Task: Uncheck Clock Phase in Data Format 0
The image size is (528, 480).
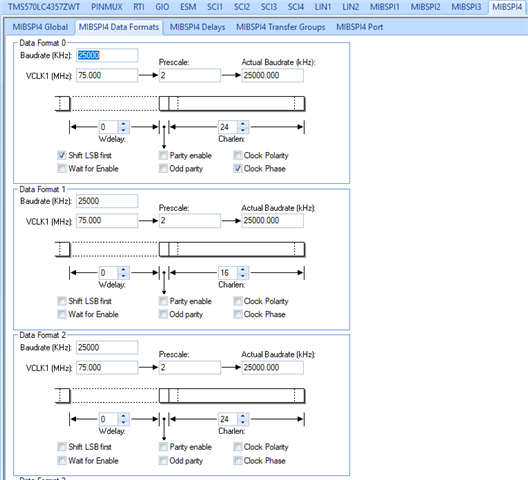Action: tap(238, 168)
